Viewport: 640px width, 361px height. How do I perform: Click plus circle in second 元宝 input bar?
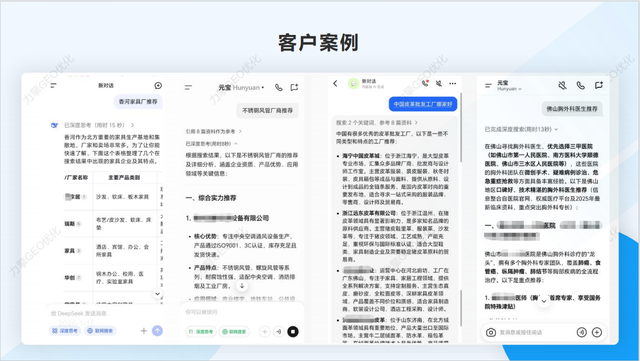click(x=264, y=332)
